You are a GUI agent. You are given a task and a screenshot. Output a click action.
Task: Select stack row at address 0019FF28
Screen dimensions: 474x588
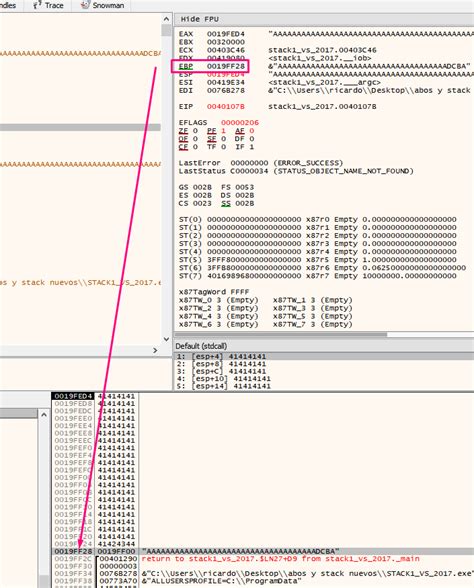tap(262, 551)
